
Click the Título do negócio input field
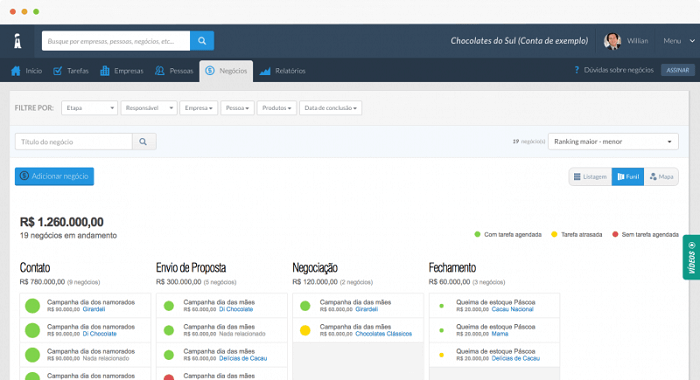[74, 142]
